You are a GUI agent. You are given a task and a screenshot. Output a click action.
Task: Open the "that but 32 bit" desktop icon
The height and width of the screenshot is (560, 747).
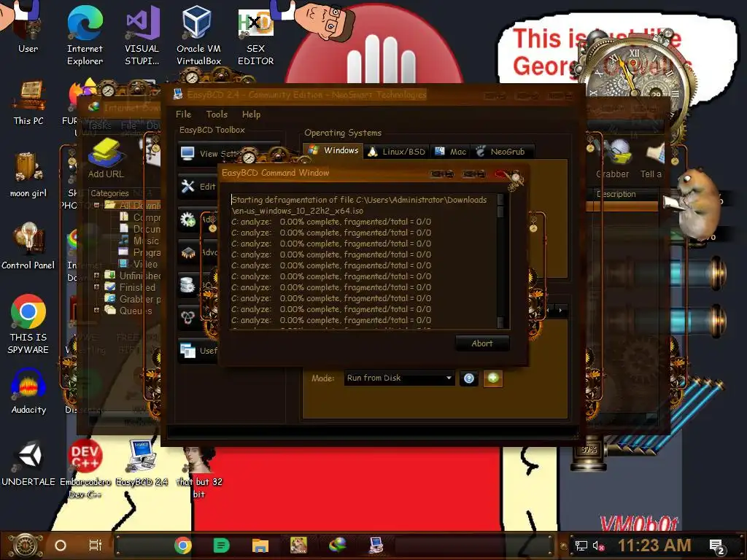[x=199, y=472]
